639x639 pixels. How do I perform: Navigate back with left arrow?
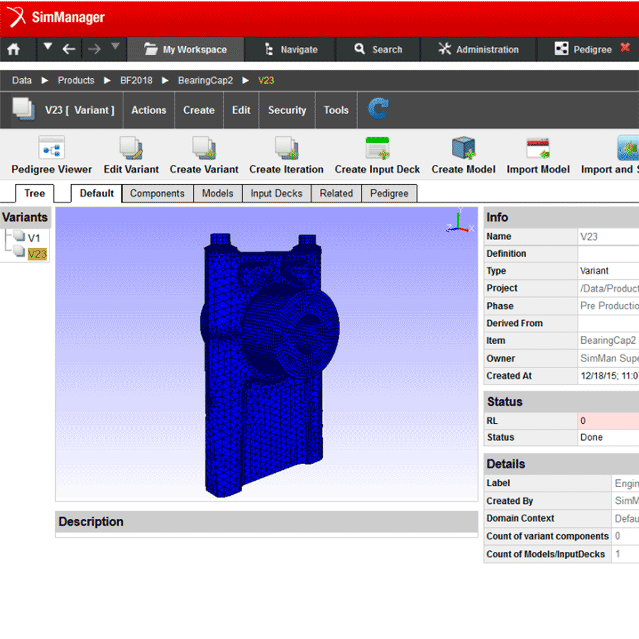tap(69, 49)
